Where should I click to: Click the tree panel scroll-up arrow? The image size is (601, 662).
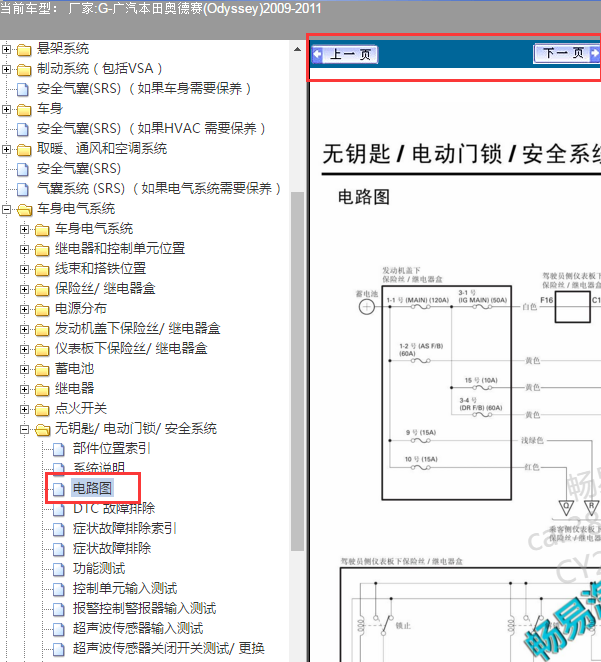[298, 49]
